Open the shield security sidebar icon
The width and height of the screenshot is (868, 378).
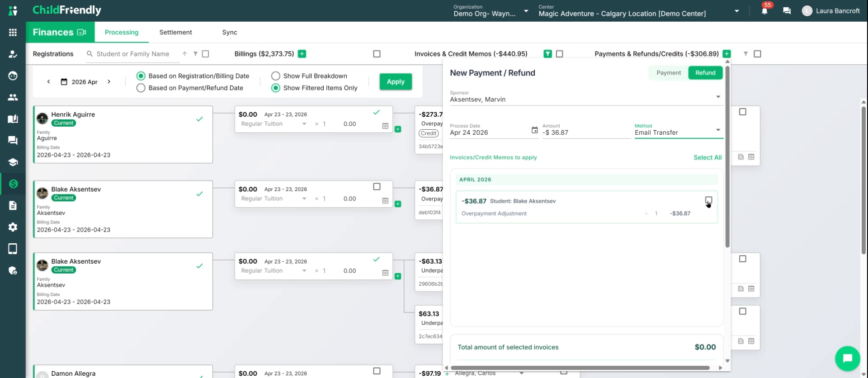(13, 270)
